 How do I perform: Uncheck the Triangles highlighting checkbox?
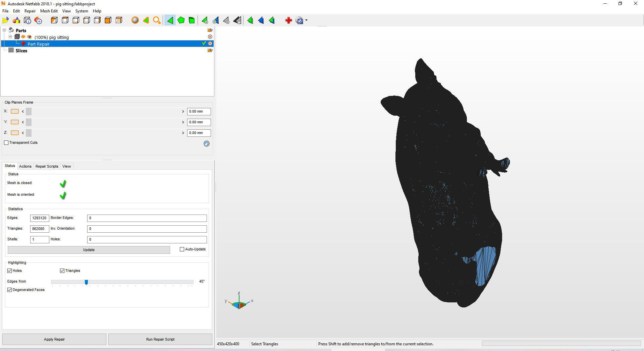[62, 271]
